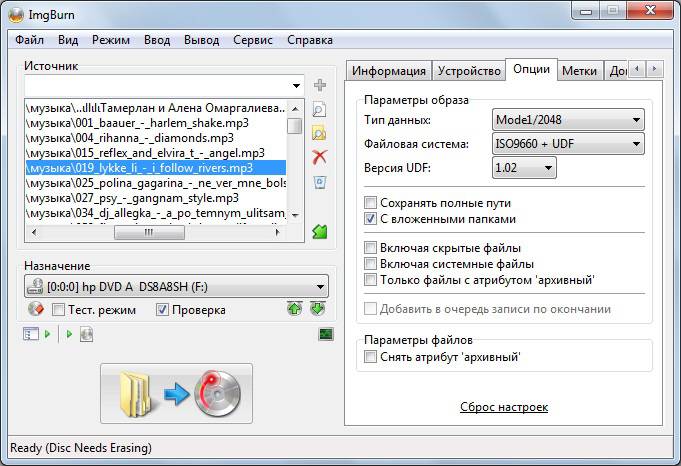Open the Ввод menu
This screenshot has width=681, height=466.
pos(157,40)
